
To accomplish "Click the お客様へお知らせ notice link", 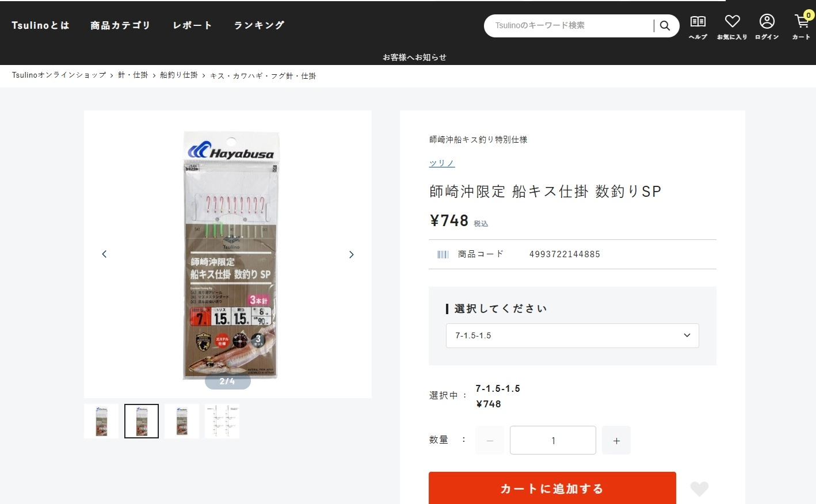I will click(x=414, y=57).
